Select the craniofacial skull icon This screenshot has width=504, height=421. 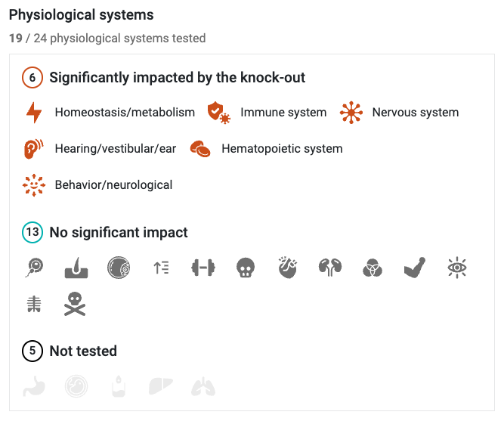246,268
